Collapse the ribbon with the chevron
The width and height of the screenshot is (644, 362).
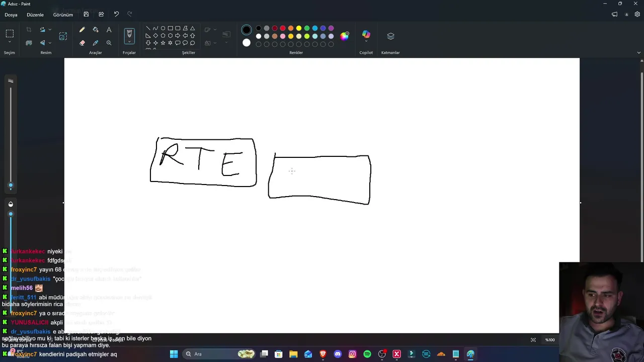(639, 52)
